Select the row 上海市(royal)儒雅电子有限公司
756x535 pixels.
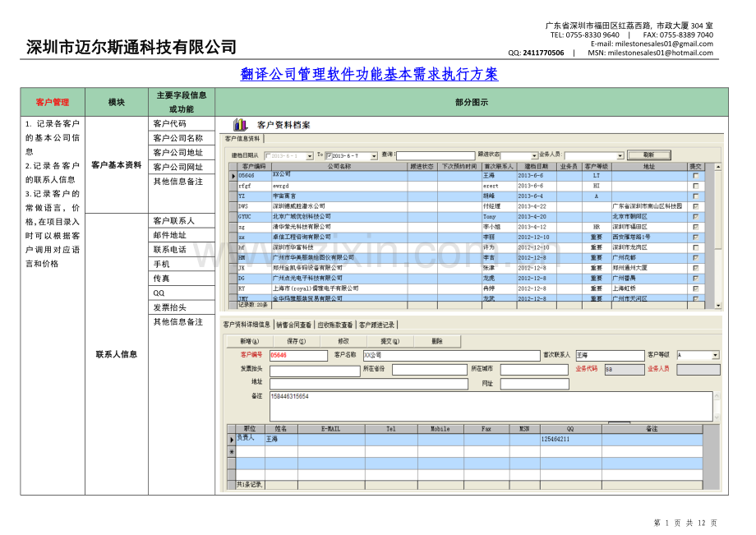(467, 288)
